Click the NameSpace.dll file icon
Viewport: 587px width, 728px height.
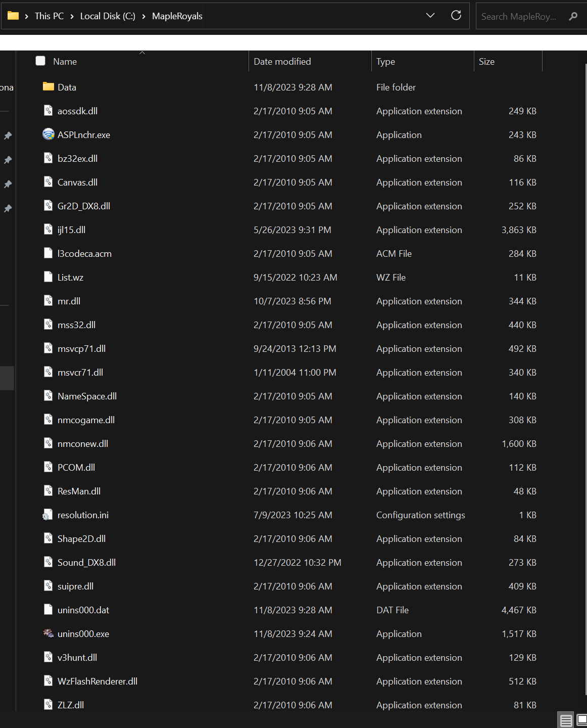(x=48, y=396)
